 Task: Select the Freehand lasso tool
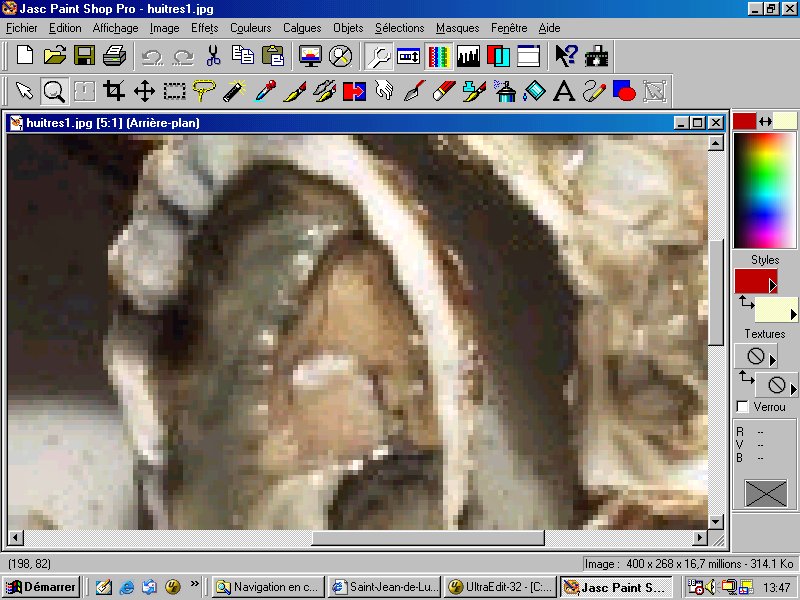pyautogui.click(x=204, y=91)
